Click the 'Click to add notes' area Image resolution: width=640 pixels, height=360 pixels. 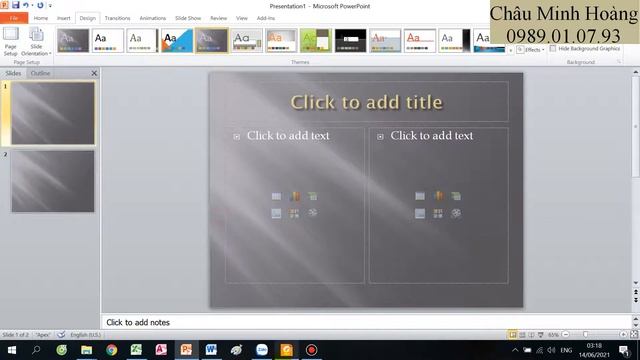tap(366, 322)
